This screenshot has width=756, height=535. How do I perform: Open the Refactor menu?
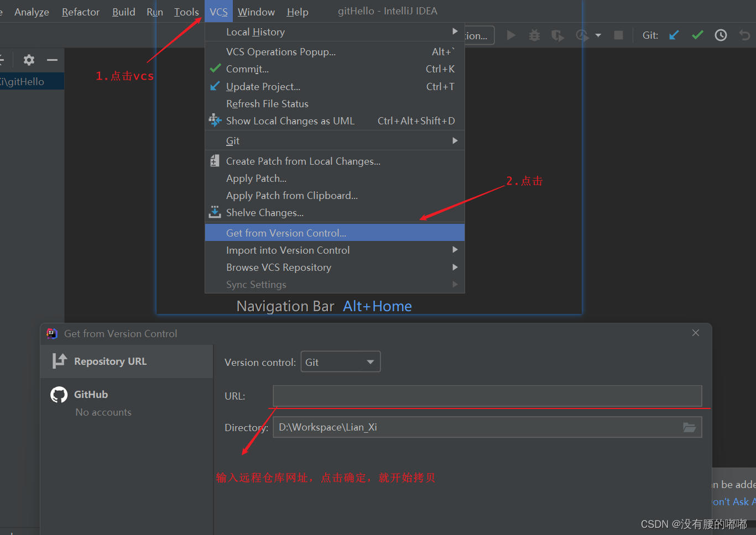pos(81,12)
